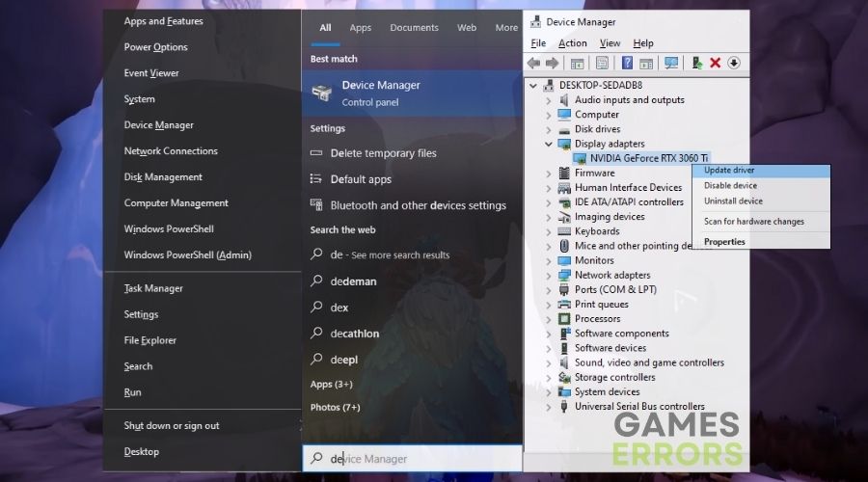
Task: Select the Keyboards icon in device tree
Action: (564, 231)
